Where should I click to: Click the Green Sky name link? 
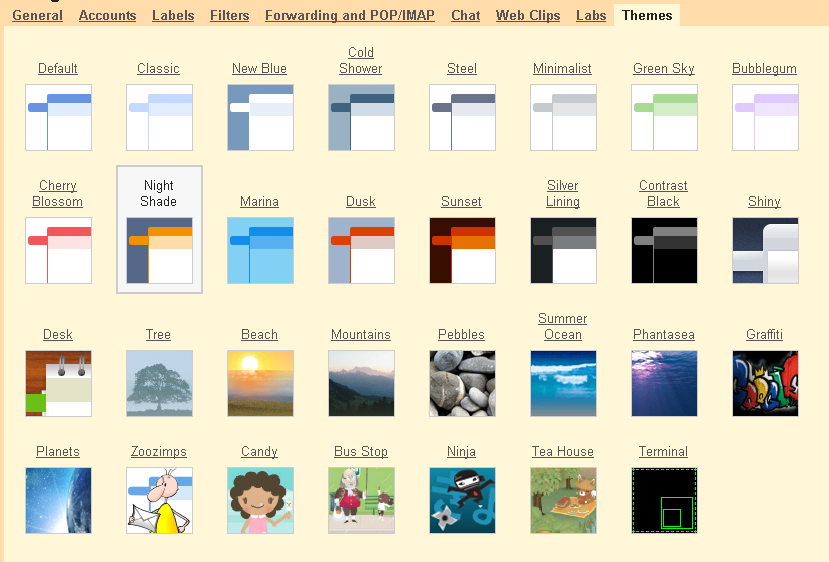[664, 69]
